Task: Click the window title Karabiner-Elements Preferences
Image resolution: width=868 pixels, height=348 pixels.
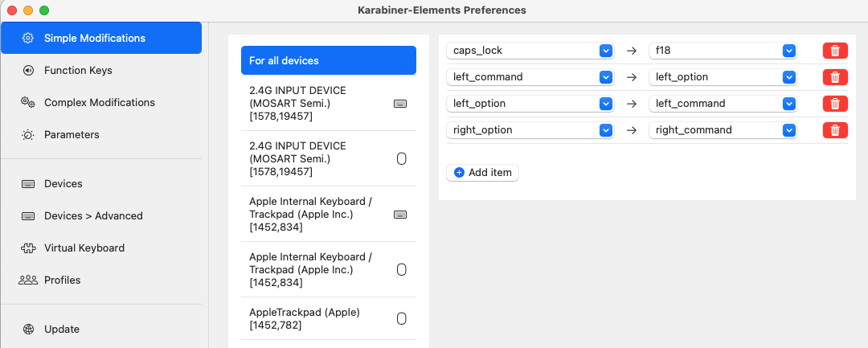Action: (x=442, y=10)
